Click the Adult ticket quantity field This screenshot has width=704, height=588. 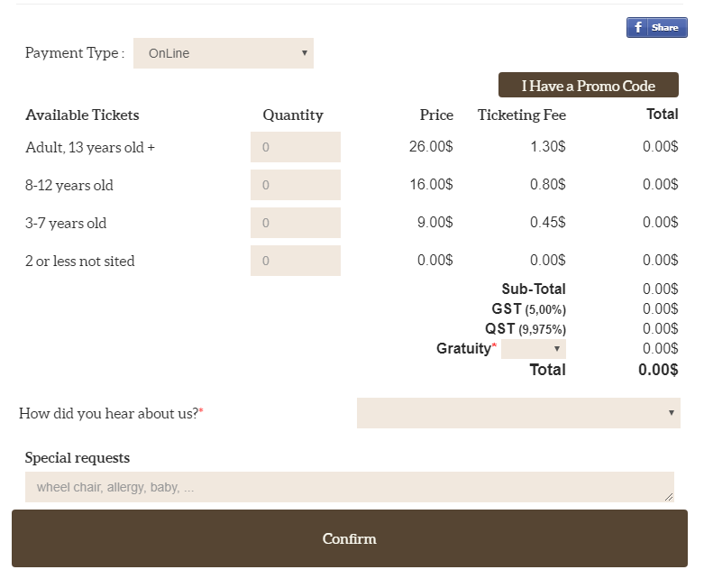tap(295, 147)
